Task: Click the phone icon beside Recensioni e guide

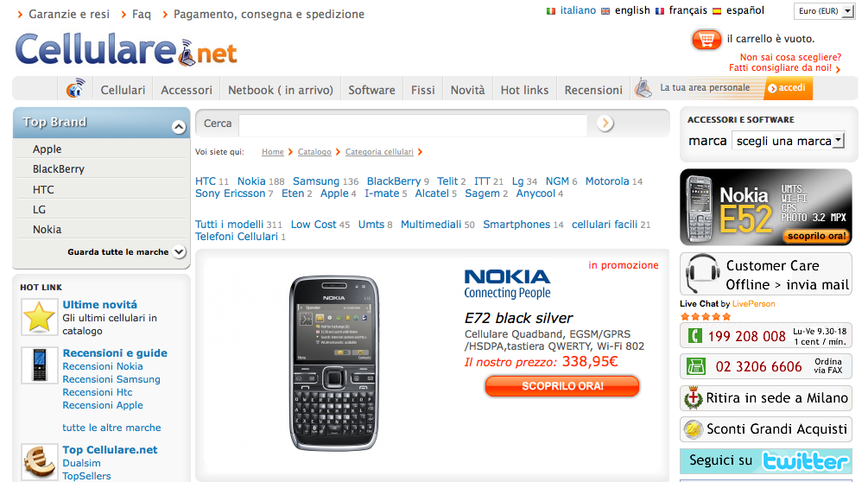Action: pos(40,365)
